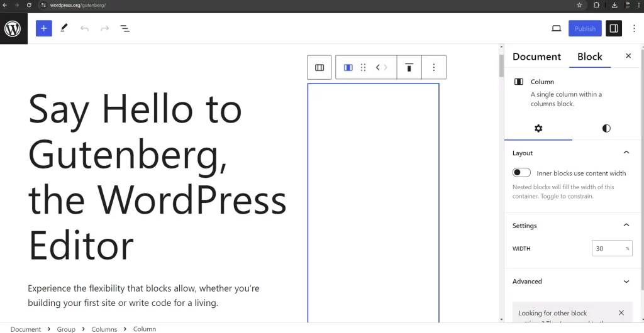Redo the last undone change
644x333 pixels.
click(105, 28)
